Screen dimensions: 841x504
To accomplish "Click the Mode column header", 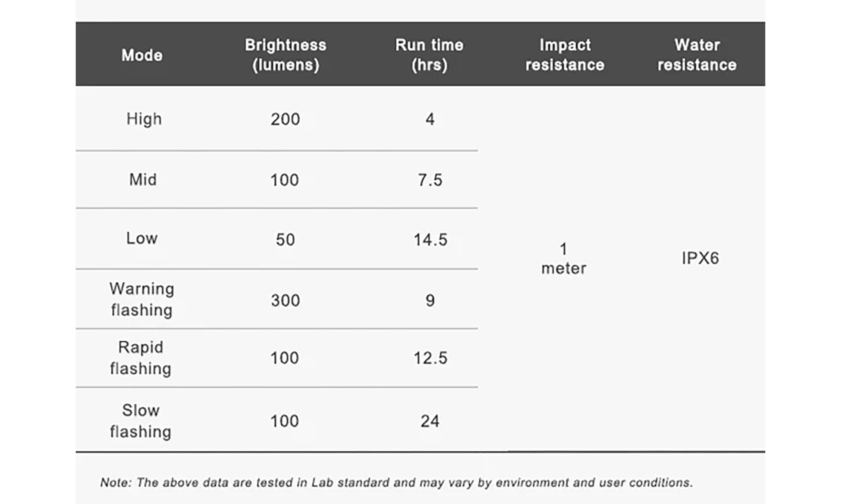I will pos(142,55).
